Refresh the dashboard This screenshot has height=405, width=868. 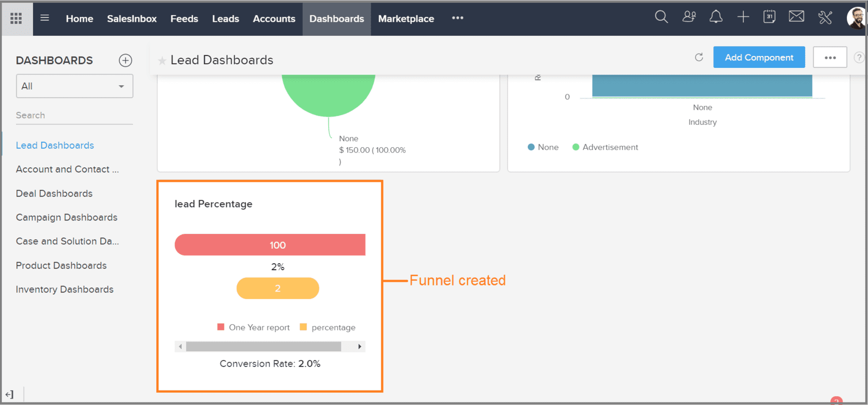pos(699,57)
